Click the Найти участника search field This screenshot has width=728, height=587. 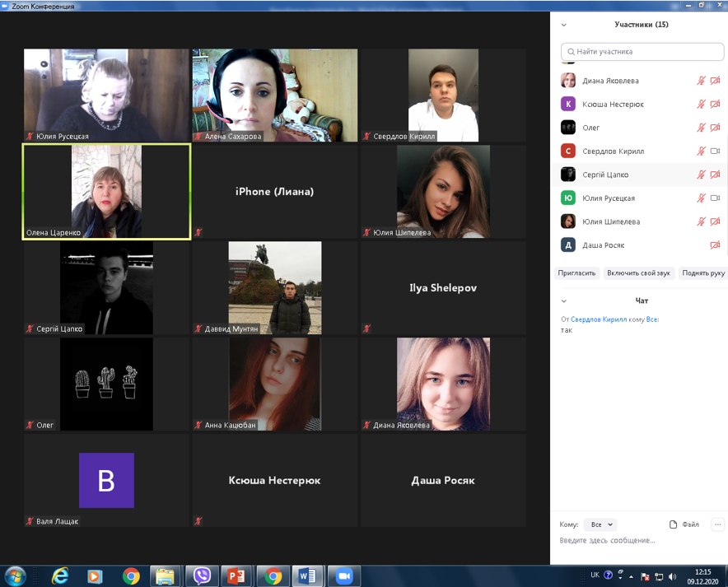point(642,52)
